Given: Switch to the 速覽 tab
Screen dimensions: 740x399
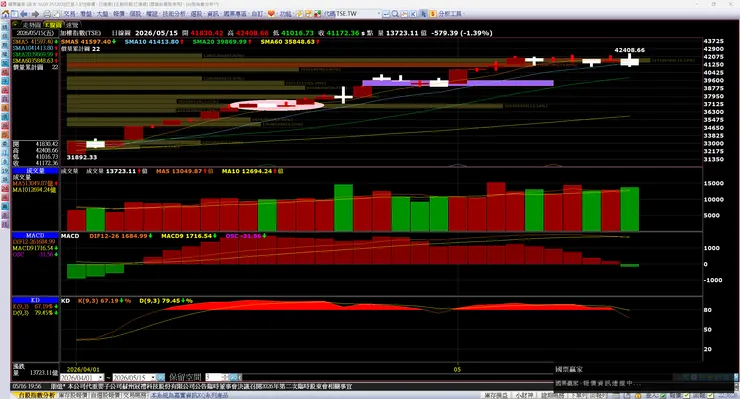Looking at the screenshot, I should coord(72,25).
